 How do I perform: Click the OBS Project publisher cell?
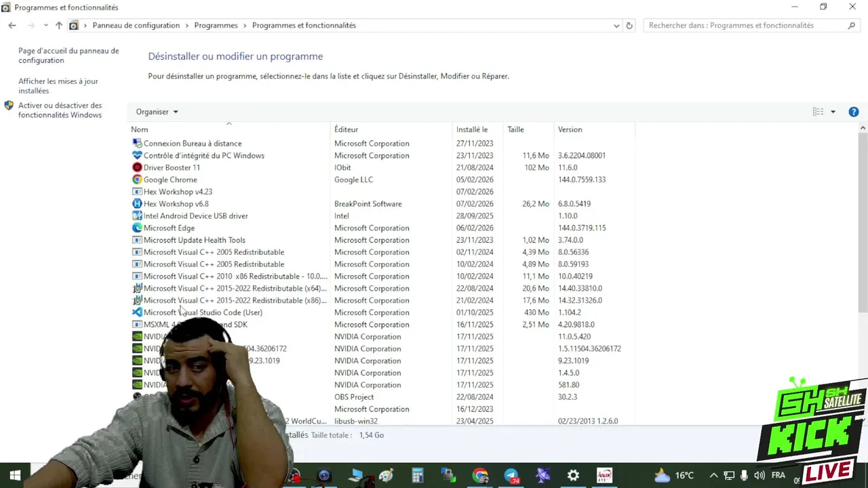[x=354, y=397]
